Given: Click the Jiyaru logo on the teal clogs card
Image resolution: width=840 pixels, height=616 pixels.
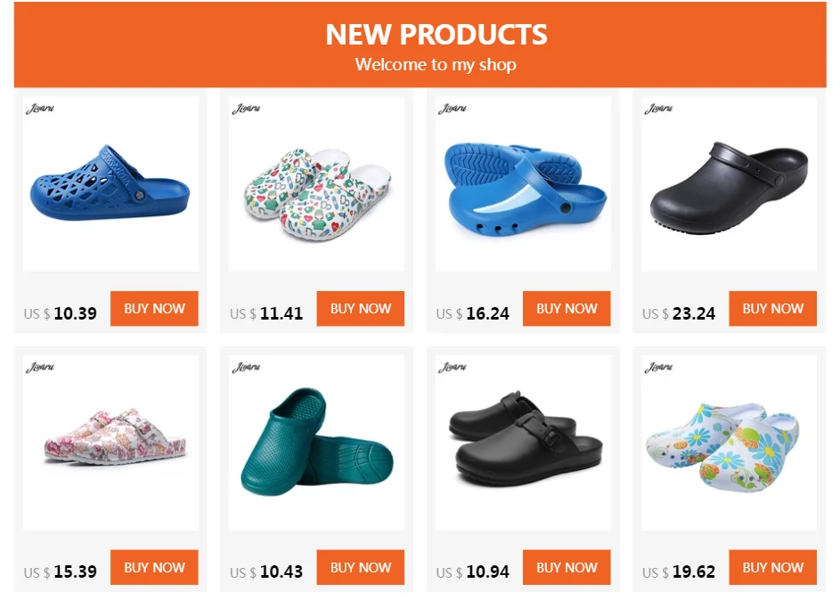Looking at the screenshot, I should pyautogui.click(x=246, y=368).
